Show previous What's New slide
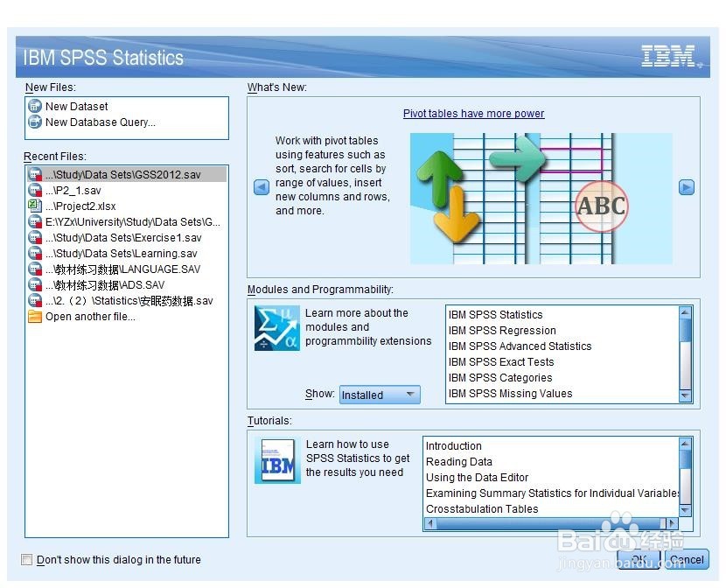Viewport: 726px width, 588px height. (x=262, y=187)
